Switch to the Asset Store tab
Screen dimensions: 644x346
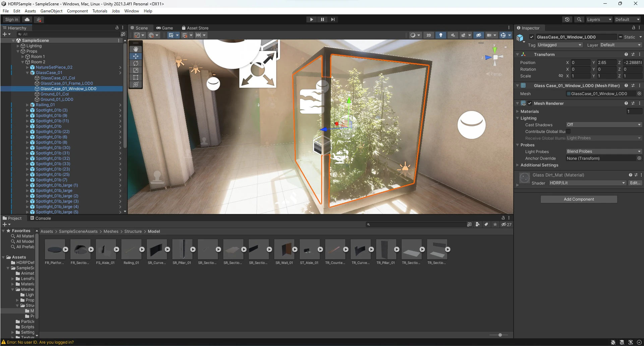(x=195, y=28)
